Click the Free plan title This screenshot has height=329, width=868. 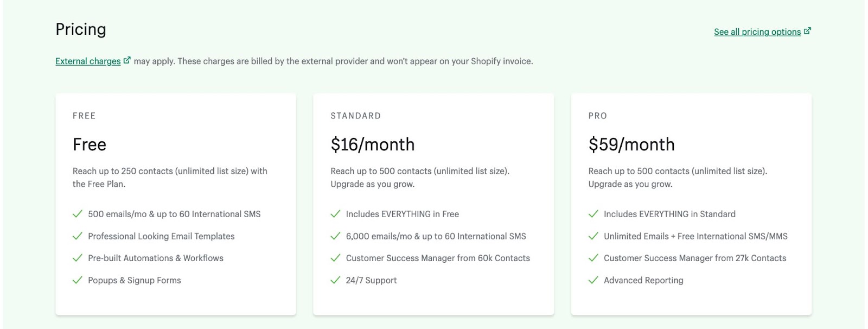tap(90, 144)
